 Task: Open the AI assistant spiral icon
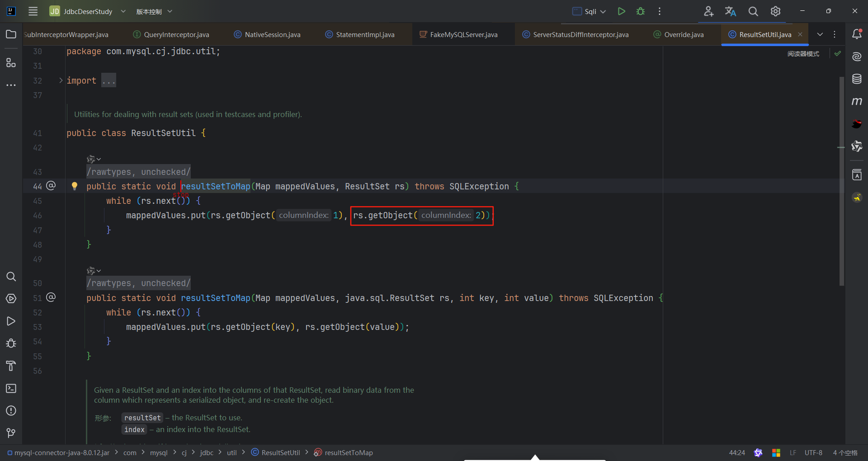857,56
